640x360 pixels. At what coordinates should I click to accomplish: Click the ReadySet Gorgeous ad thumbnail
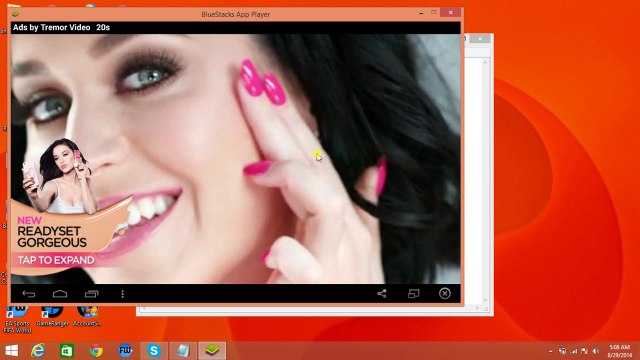[x=61, y=176]
